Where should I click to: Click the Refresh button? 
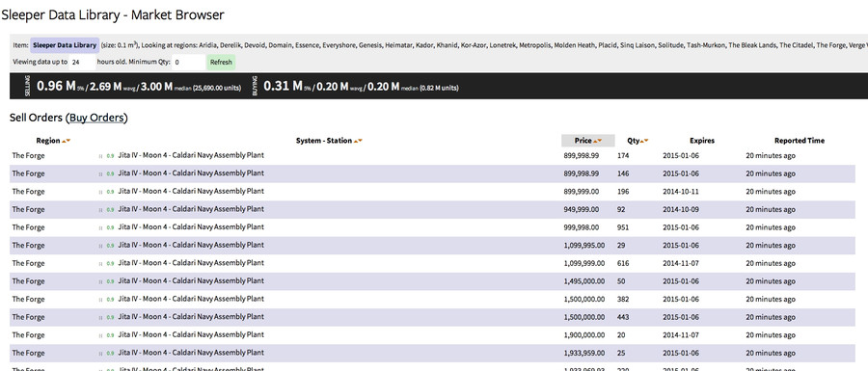(221, 62)
